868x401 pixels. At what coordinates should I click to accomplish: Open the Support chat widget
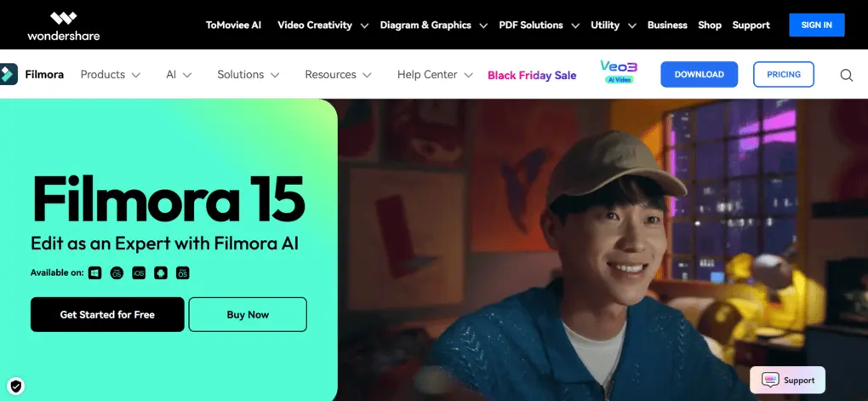point(787,381)
